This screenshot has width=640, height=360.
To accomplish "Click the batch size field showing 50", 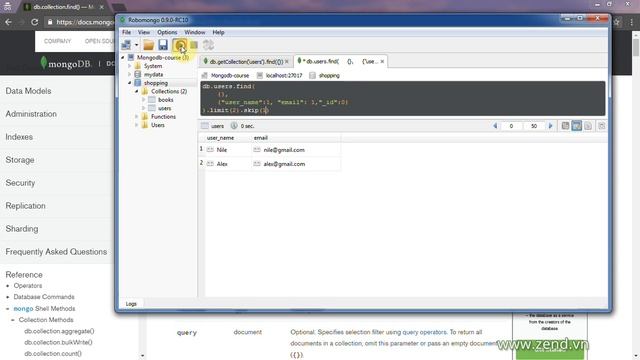I will [533, 126].
